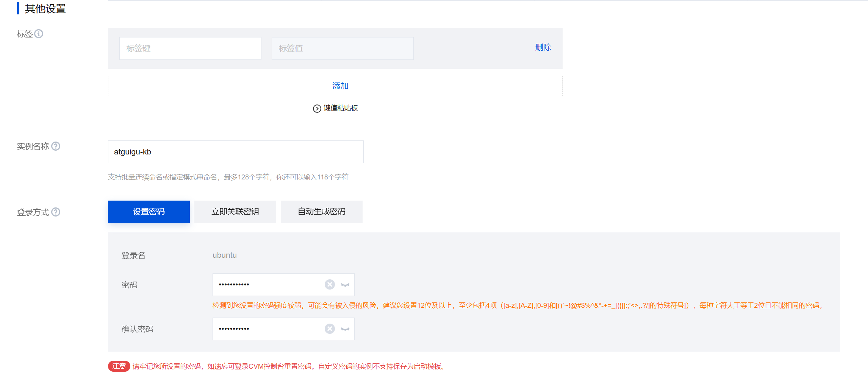Viewport: 868px width, 391px height.
Task: Focus the 标签值 input field
Action: click(x=343, y=48)
